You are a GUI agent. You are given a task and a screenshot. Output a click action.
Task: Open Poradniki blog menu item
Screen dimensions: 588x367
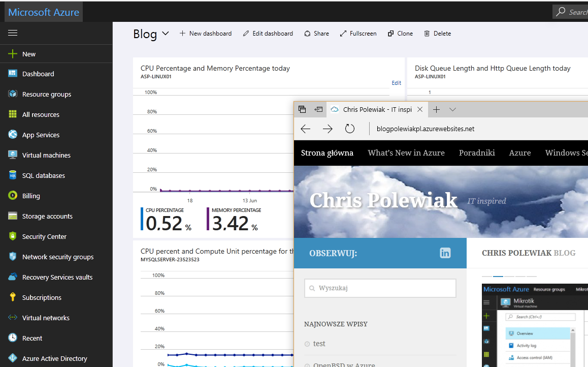click(477, 152)
